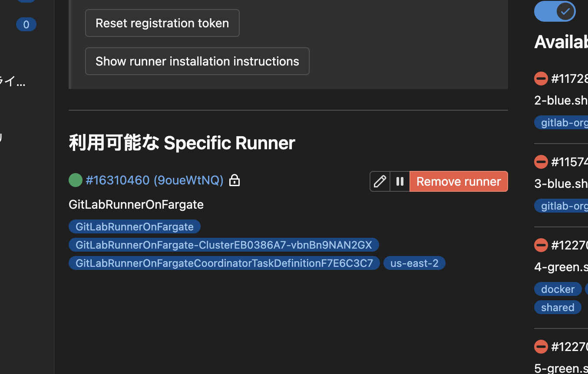Click the gitlab-org tag badge
This screenshot has height=374, width=588.
click(564, 122)
